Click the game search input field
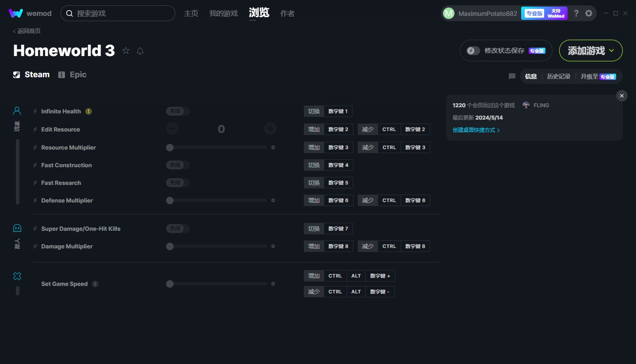The width and height of the screenshot is (636, 364). 118,13
